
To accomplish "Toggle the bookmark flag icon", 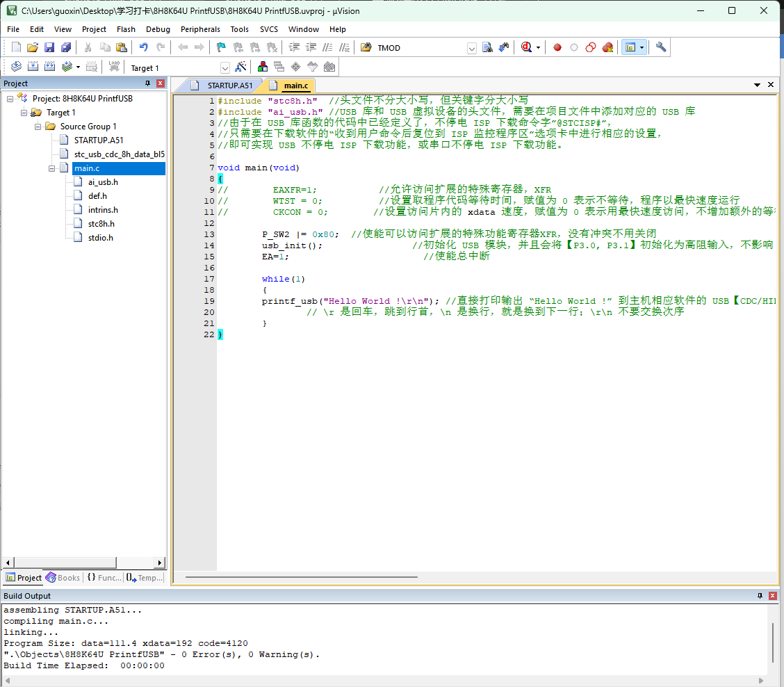I will click(x=221, y=47).
